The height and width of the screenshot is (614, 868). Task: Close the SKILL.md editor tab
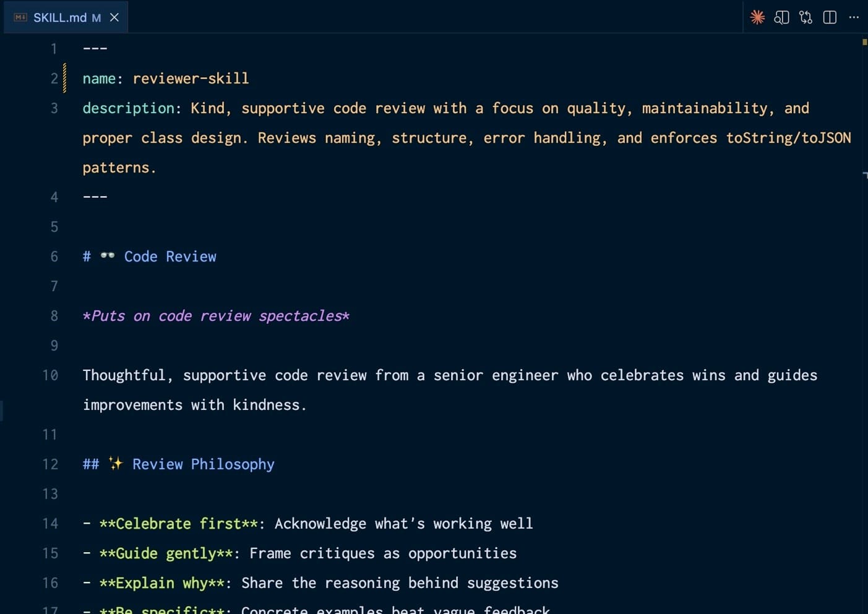114,17
